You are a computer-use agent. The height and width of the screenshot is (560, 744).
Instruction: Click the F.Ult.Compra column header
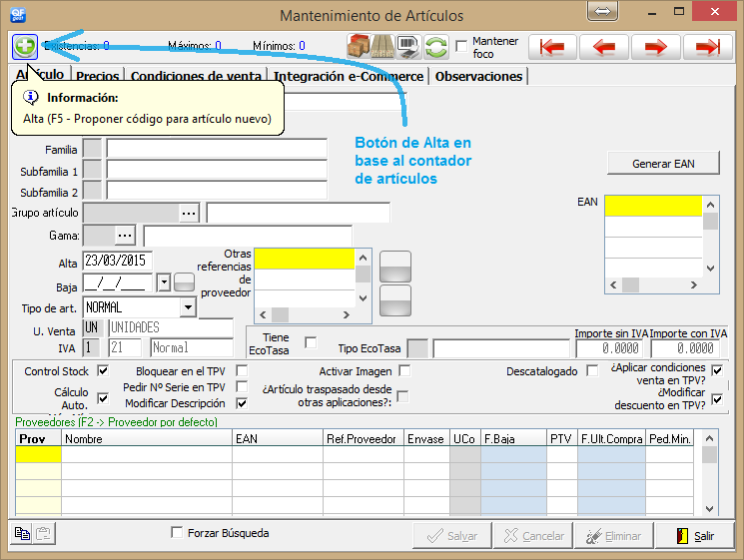(611, 438)
